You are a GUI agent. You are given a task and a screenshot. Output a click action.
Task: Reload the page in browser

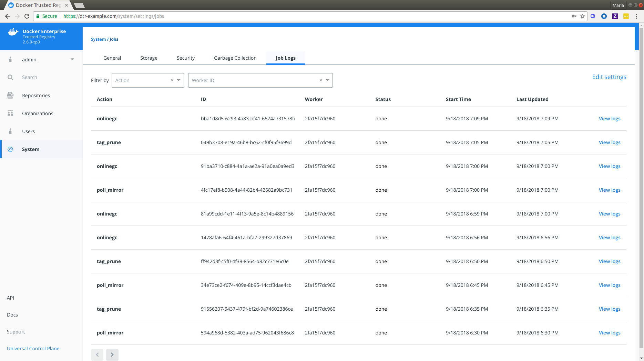pos(27,16)
